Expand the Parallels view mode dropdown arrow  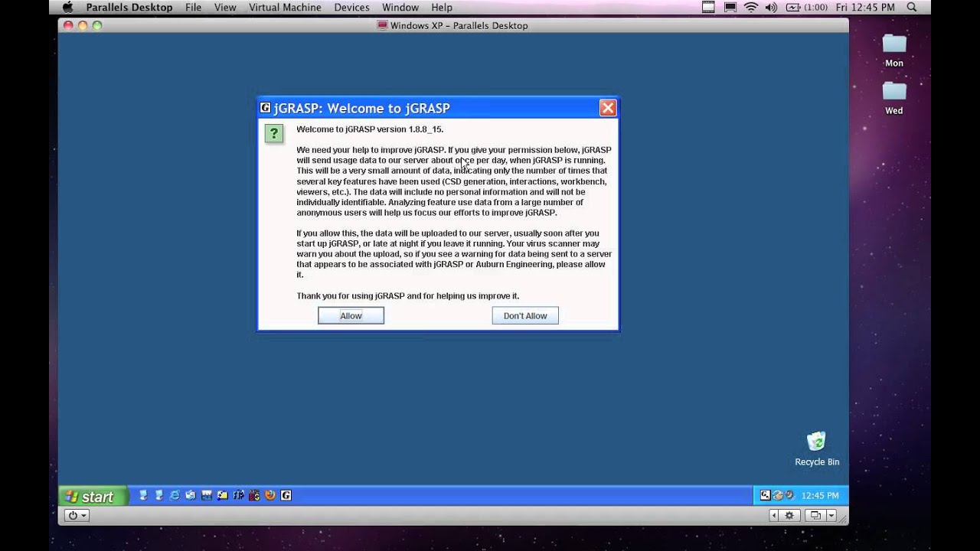coord(831,516)
